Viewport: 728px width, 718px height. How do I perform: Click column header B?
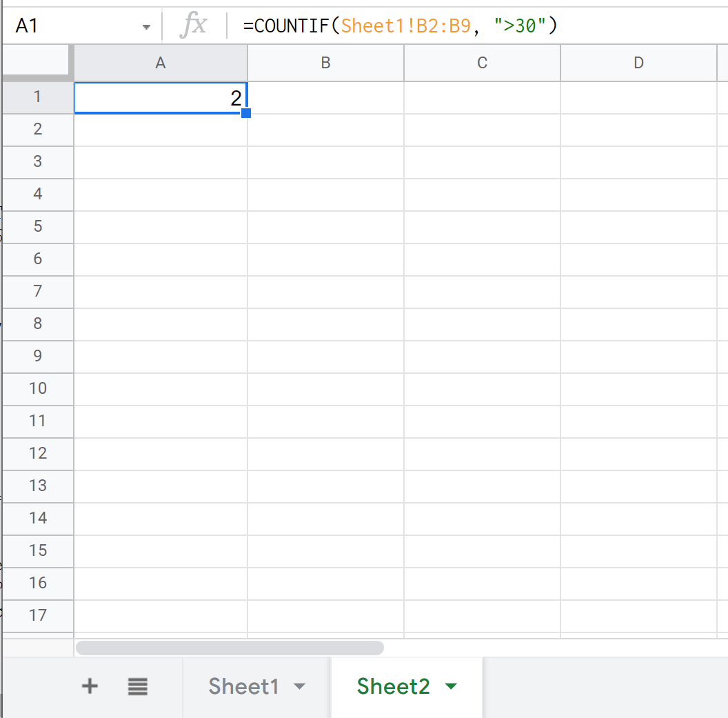(325, 63)
